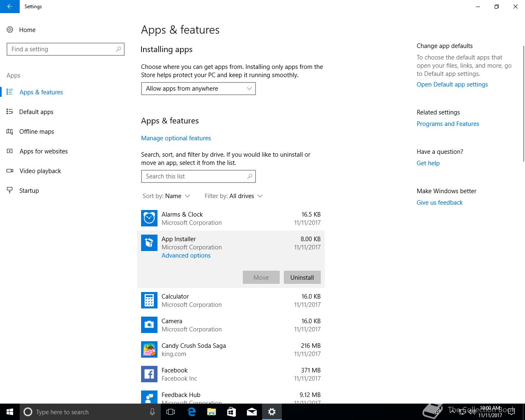Select Video playback in the sidebar

pos(40,171)
